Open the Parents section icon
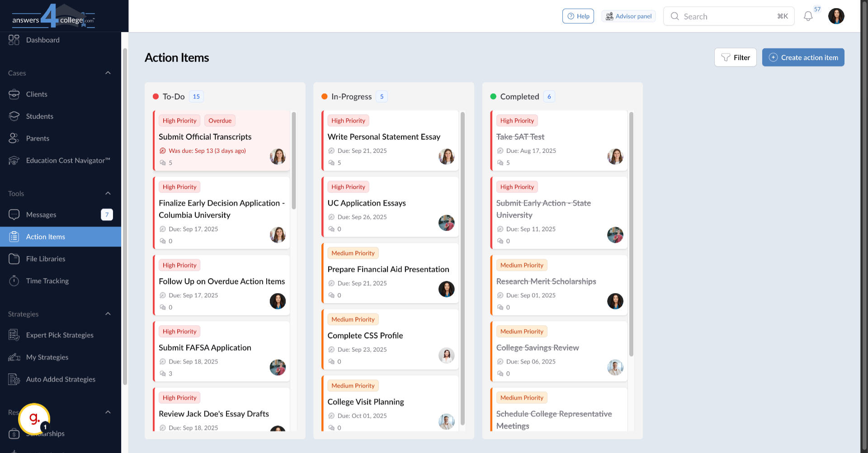This screenshot has height=453, width=868. coord(14,138)
